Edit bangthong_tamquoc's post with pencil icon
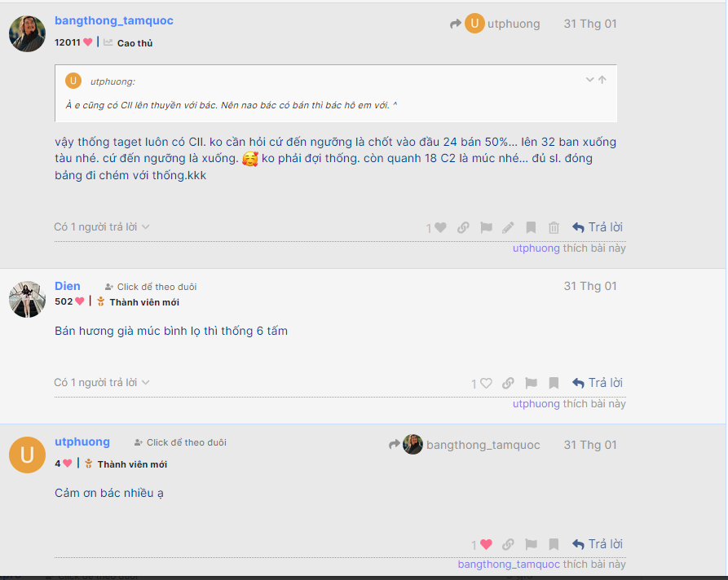728x580 pixels. (x=509, y=227)
